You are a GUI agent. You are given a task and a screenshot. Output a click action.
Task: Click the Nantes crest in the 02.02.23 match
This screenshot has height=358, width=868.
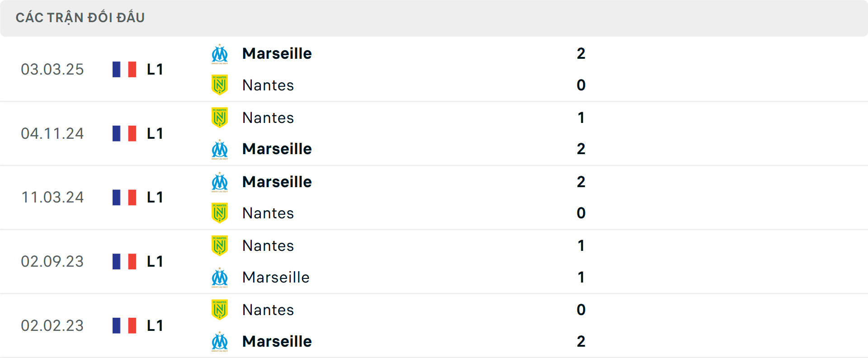coord(220,310)
